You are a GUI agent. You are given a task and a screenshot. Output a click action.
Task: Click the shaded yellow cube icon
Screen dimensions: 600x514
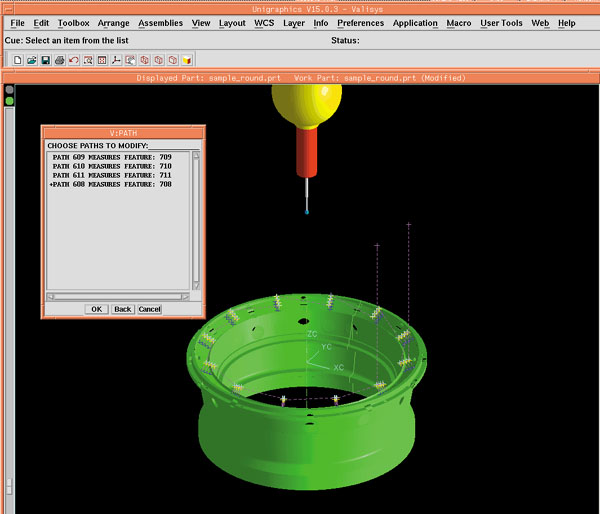coord(187,60)
